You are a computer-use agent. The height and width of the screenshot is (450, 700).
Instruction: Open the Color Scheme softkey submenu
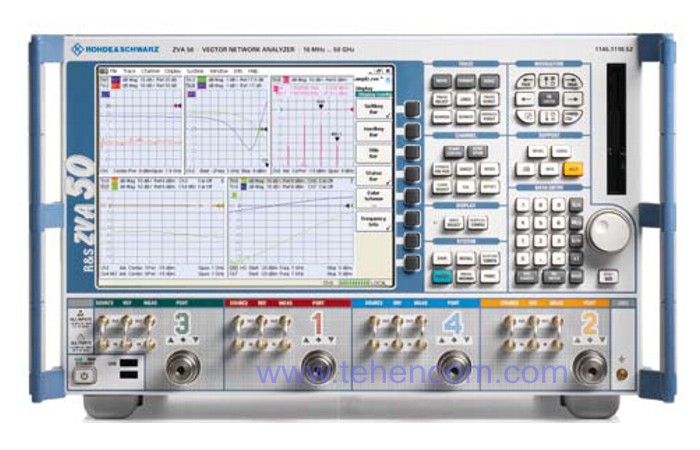pos(374,198)
